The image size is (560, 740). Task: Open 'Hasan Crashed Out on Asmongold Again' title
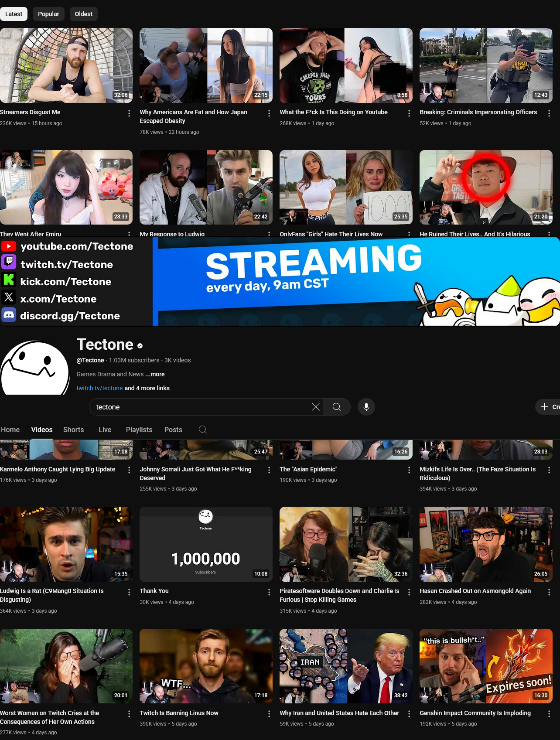(475, 591)
